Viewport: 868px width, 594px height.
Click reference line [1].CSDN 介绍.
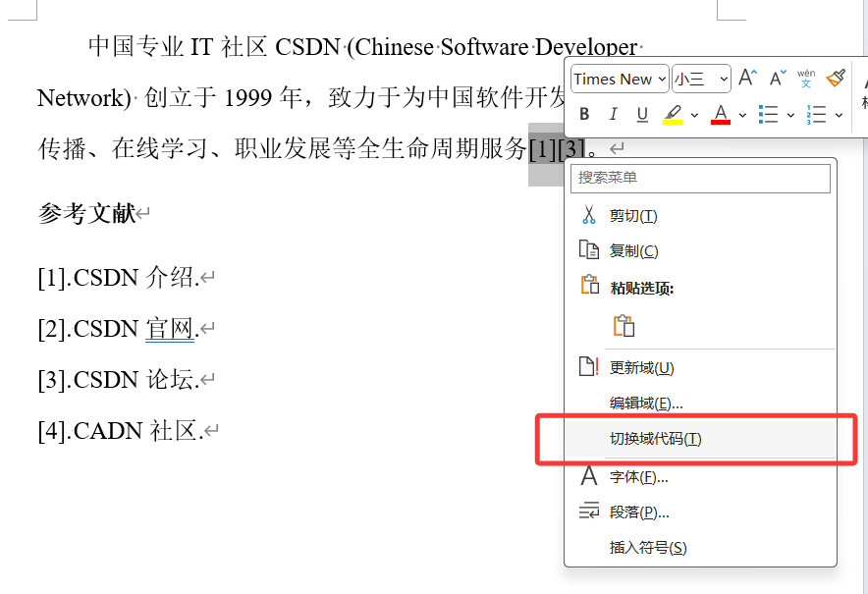119,277
